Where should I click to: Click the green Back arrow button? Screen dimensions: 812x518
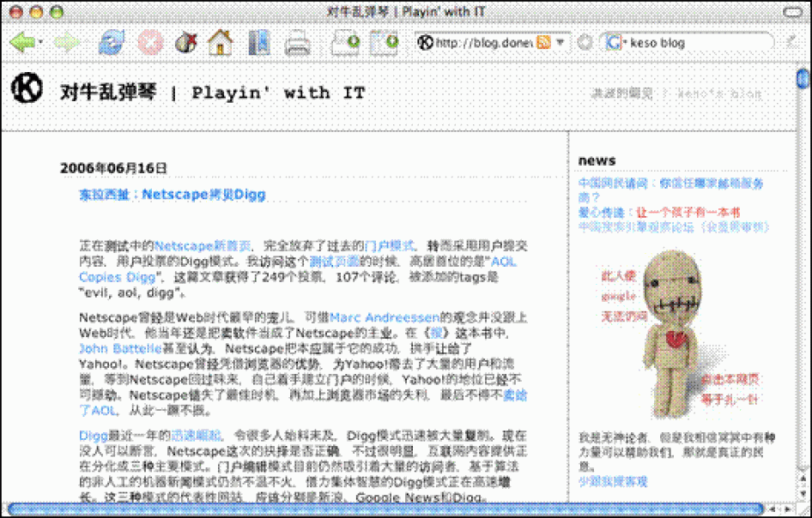click(x=22, y=42)
